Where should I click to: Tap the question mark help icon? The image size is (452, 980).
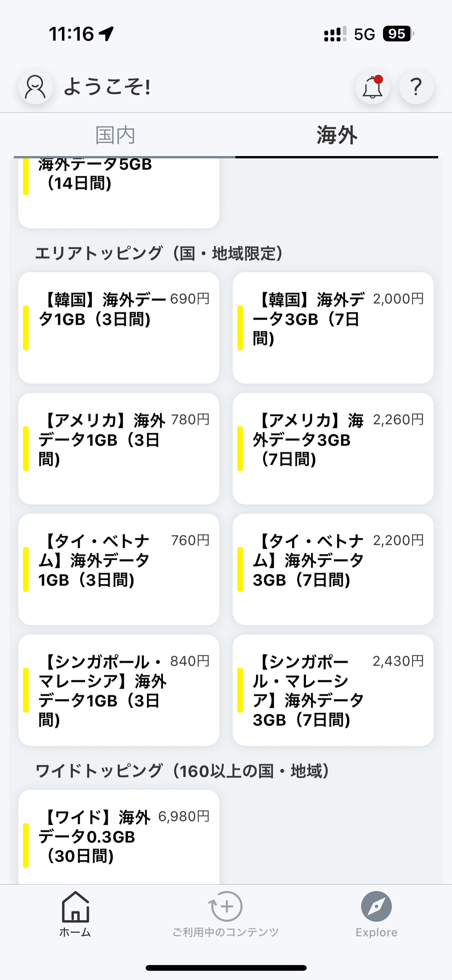click(x=416, y=87)
